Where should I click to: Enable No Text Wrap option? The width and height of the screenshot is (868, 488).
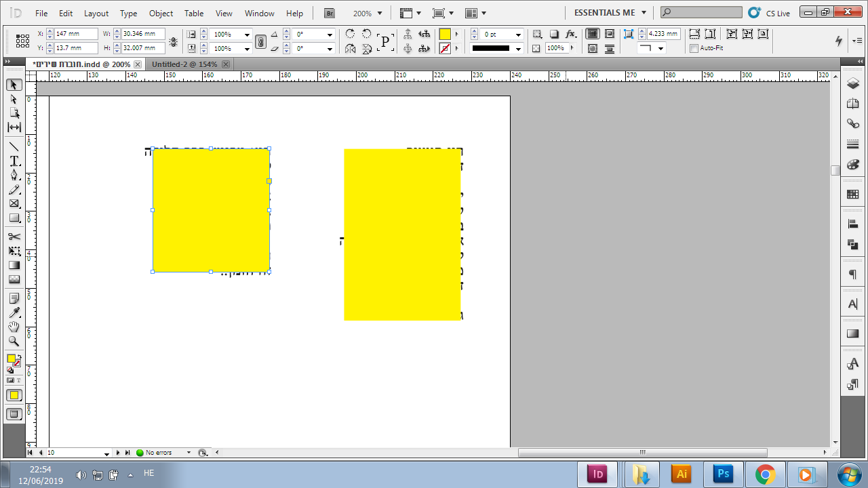point(593,34)
